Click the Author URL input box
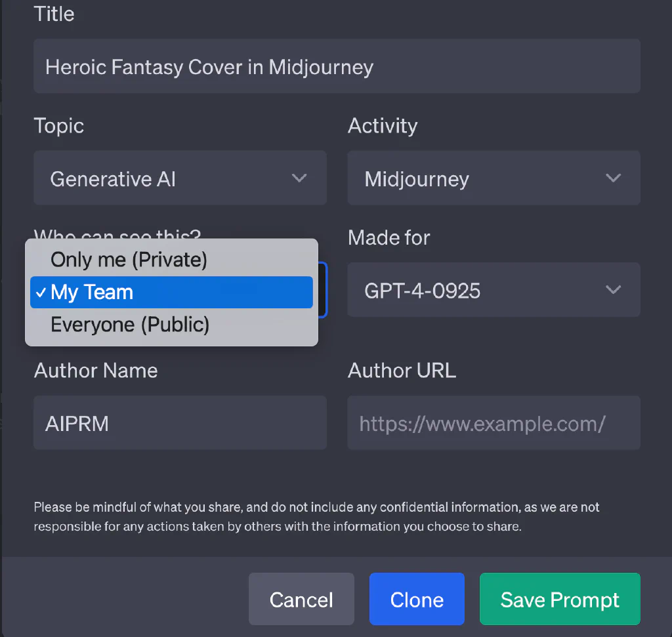 493,423
